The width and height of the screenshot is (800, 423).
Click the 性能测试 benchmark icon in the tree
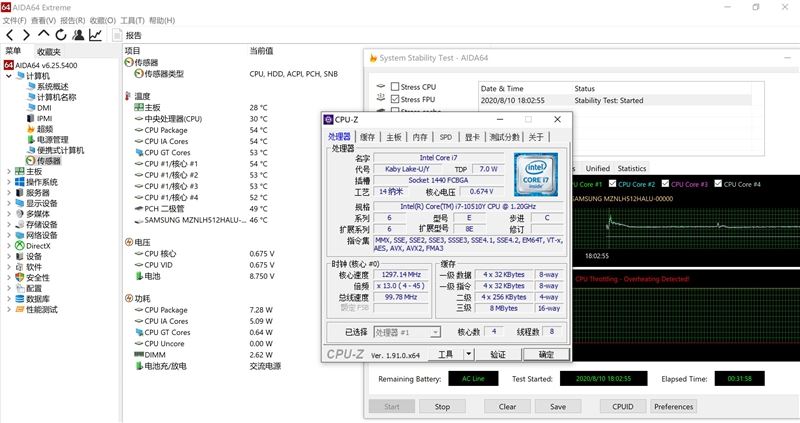click(20, 309)
